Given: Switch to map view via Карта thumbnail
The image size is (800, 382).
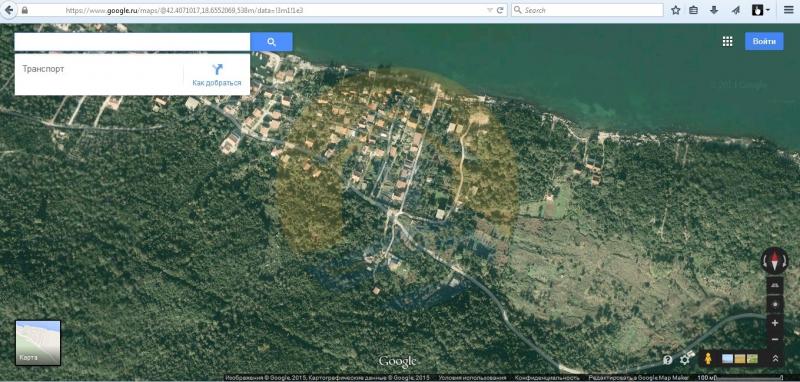Looking at the screenshot, I should pyautogui.click(x=38, y=343).
